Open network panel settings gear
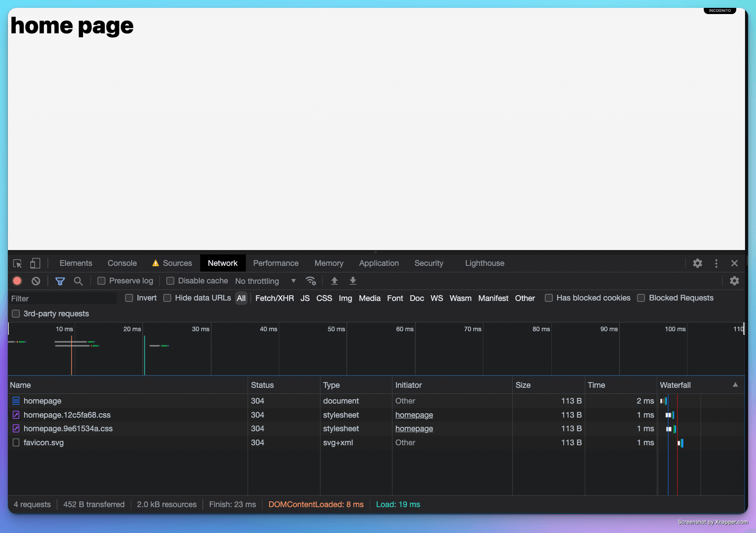The image size is (756, 533). click(734, 281)
